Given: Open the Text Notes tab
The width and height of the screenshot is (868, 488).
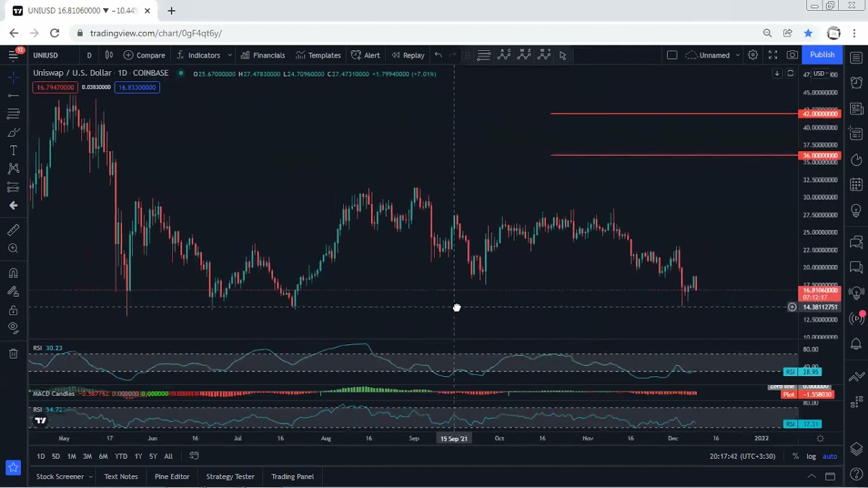Looking at the screenshot, I should coord(121,476).
